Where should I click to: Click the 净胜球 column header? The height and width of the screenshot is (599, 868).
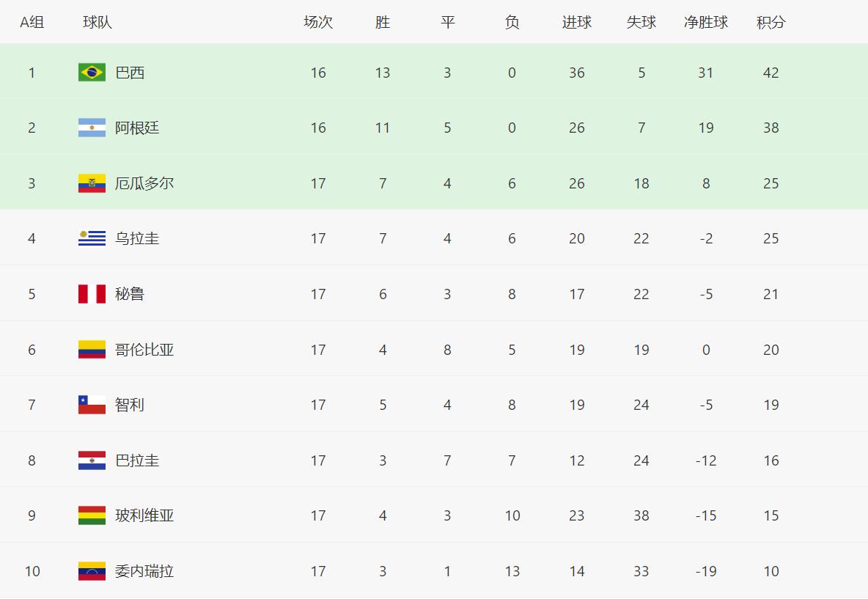706,22
